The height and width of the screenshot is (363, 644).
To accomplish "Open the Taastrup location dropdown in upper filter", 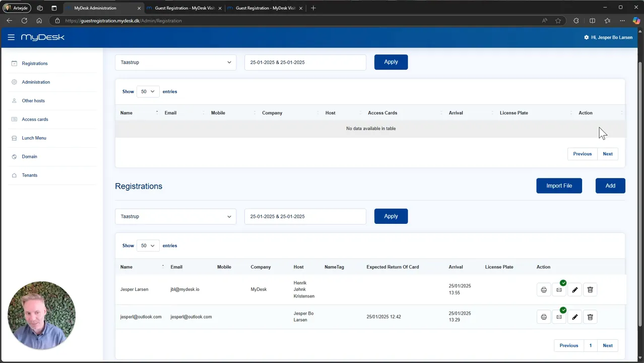I will pyautogui.click(x=175, y=63).
